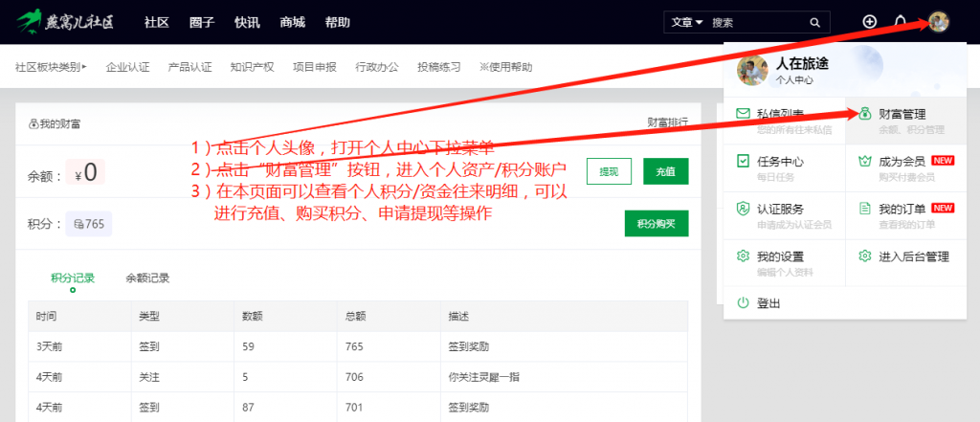The width and height of the screenshot is (980, 422).
Task: Open 财富管理 menu entry
Action: pos(905,121)
